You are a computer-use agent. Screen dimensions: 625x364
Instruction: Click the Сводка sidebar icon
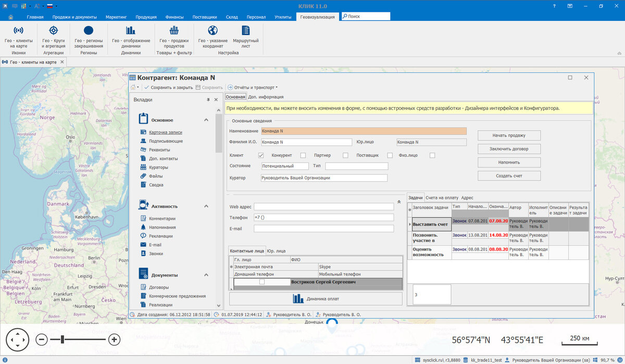tap(143, 185)
